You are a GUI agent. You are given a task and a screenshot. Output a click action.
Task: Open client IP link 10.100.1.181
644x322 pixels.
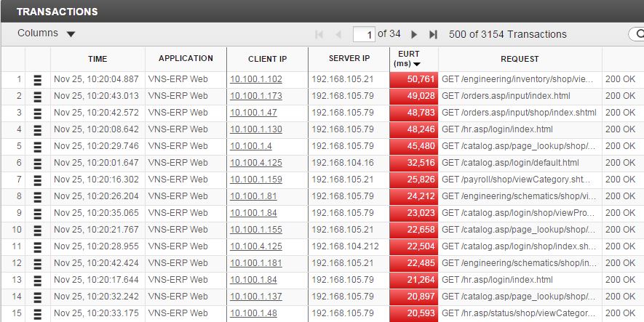(256, 263)
